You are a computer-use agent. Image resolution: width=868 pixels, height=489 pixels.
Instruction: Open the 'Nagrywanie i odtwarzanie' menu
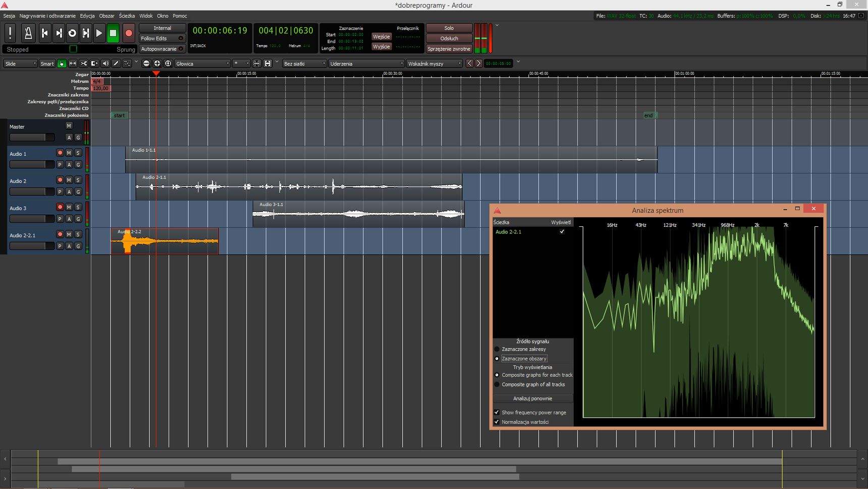coord(47,16)
